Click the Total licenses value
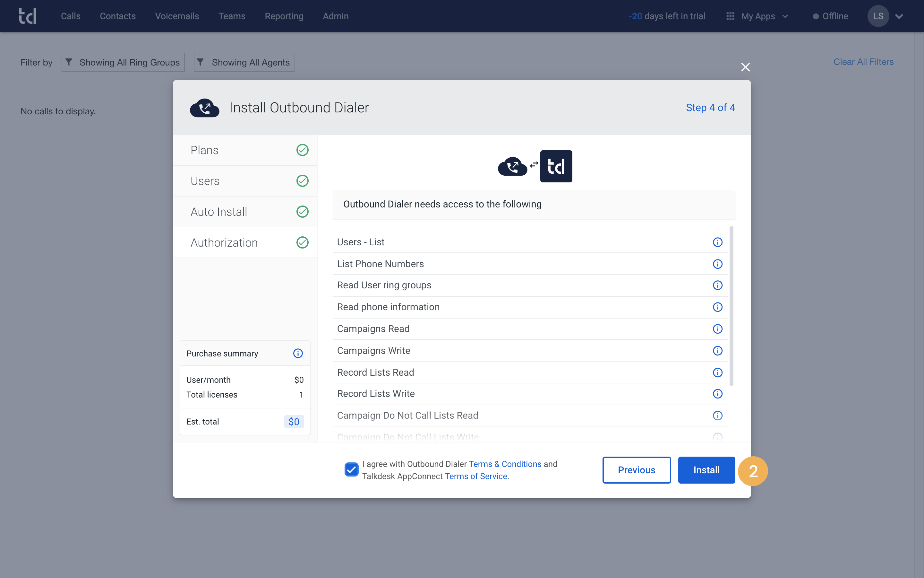Image resolution: width=924 pixels, height=578 pixels. tap(301, 395)
